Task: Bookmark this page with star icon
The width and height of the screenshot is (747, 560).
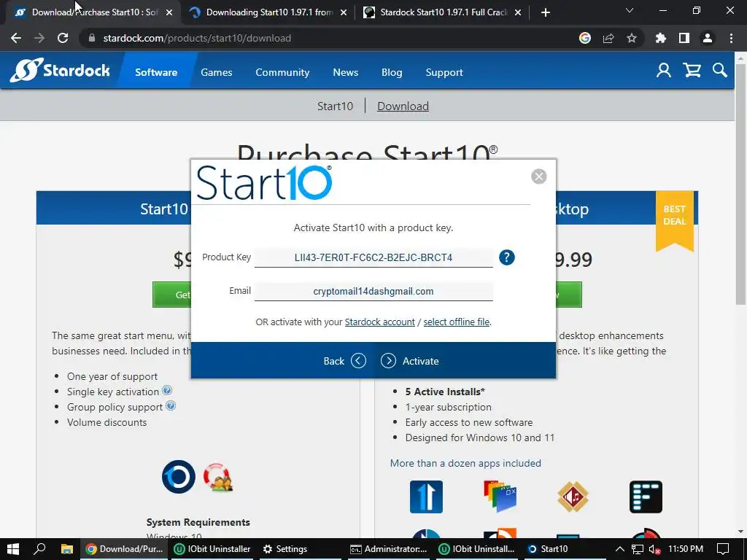Action: pos(632,38)
